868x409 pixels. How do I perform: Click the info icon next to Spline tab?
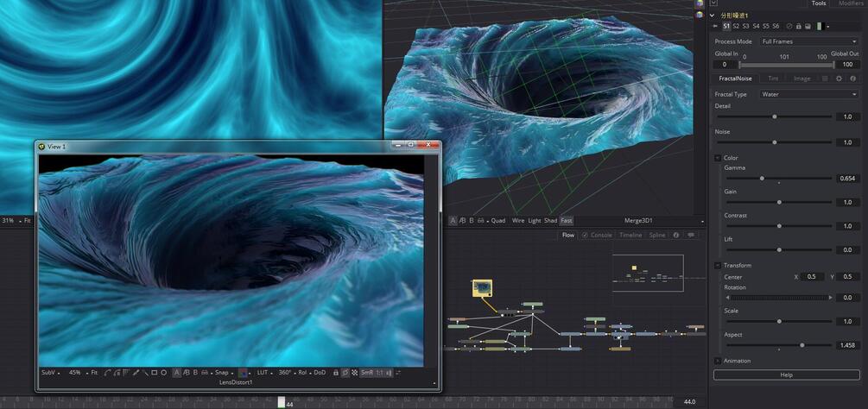pyautogui.click(x=675, y=235)
